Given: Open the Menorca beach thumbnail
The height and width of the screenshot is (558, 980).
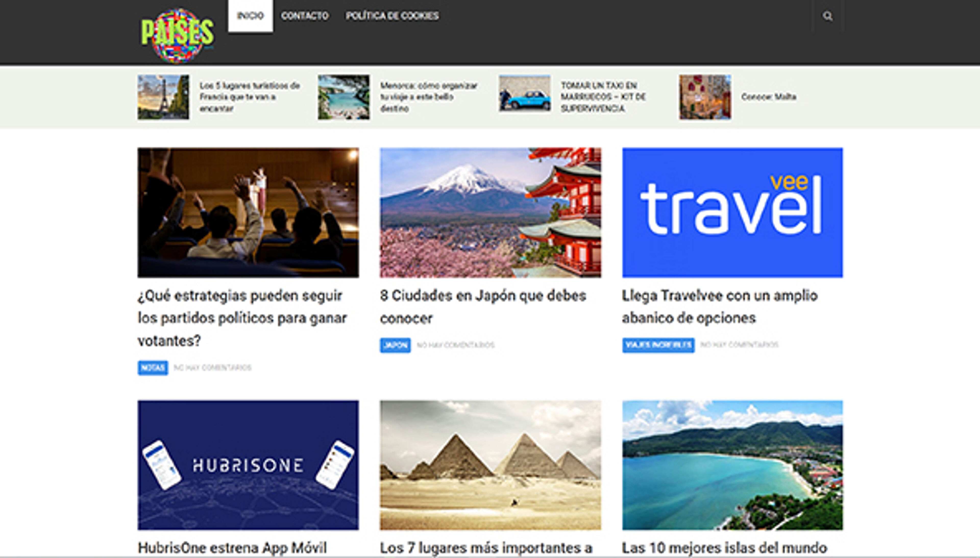Looking at the screenshot, I should (x=344, y=97).
